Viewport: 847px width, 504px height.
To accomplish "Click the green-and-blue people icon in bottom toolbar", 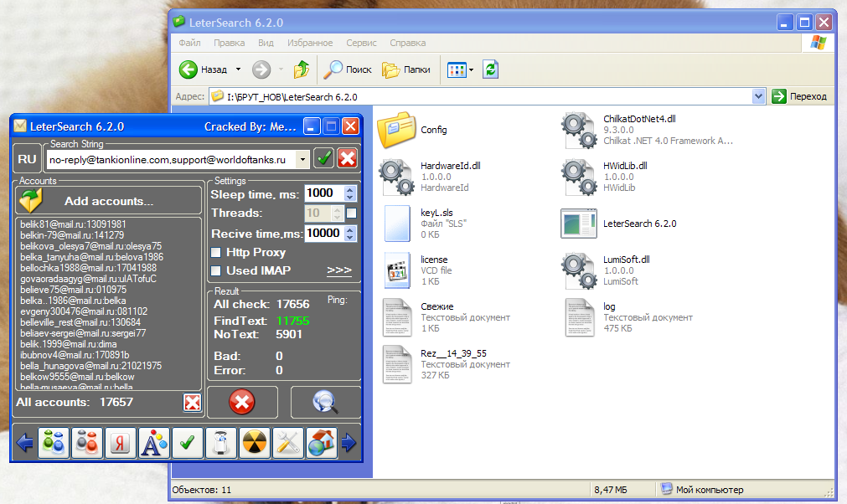I will (x=54, y=443).
